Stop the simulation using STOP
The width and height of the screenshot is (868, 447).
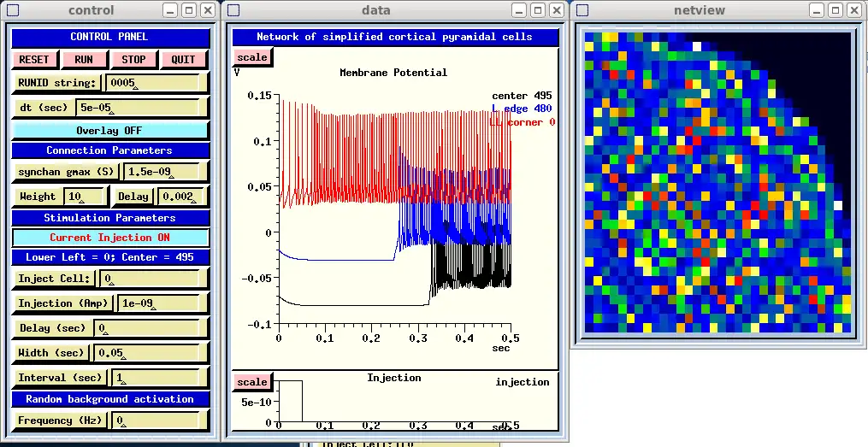133,59
